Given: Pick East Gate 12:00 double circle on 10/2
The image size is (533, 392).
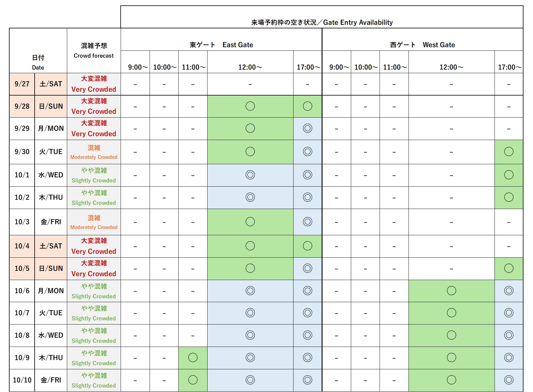Looking at the screenshot, I should tap(250, 197).
